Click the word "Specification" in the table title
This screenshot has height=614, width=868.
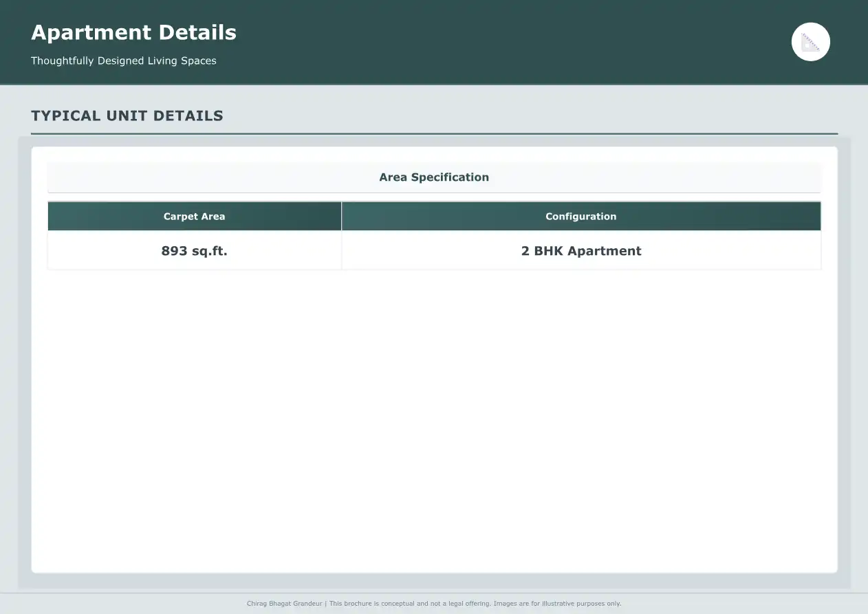tap(450, 177)
